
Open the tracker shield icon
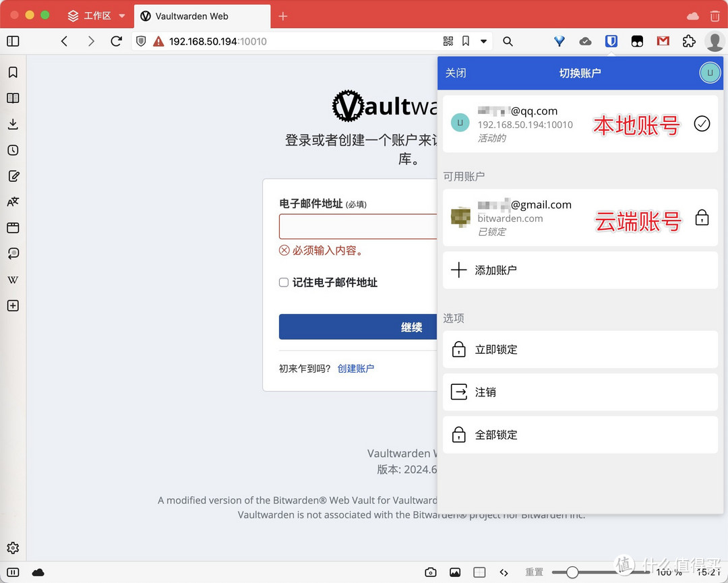coord(141,41)
